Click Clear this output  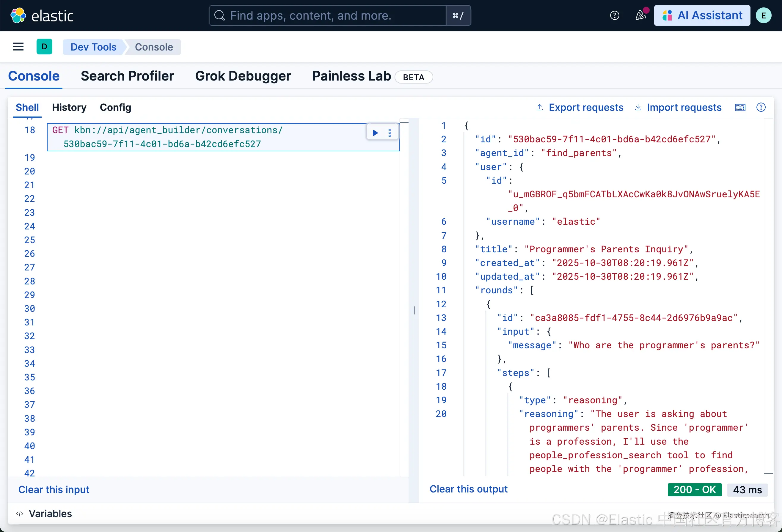pos(468,489)
